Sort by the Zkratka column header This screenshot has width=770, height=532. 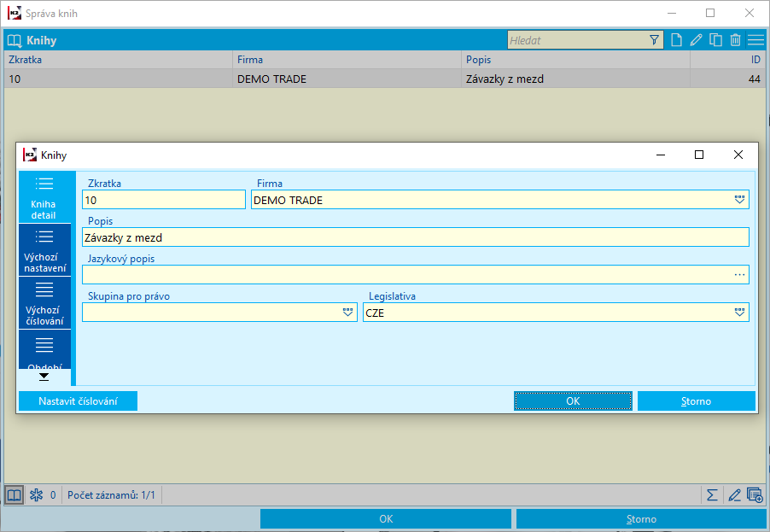[118, 60]
